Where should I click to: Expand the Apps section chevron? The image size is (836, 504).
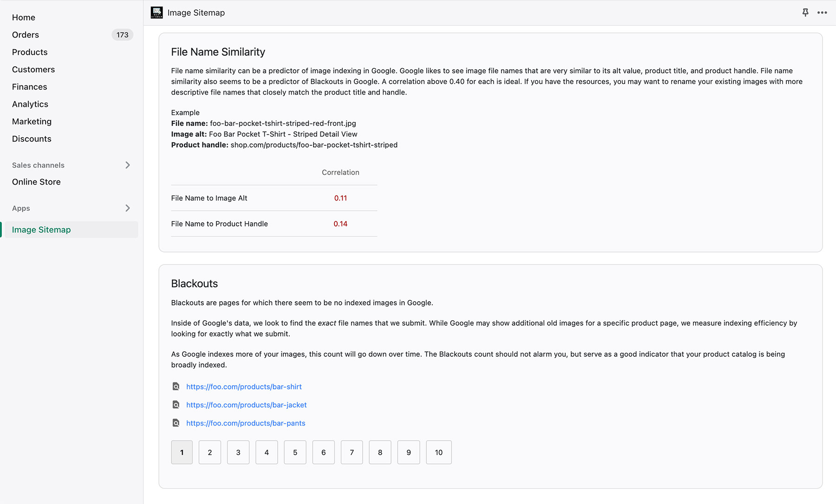tap(128, 208)
